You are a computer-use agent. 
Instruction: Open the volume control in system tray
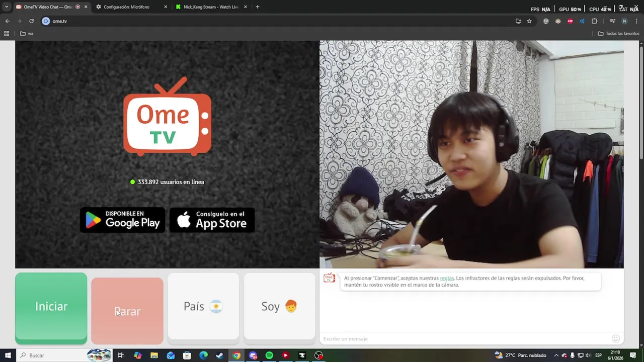point(588,355)
